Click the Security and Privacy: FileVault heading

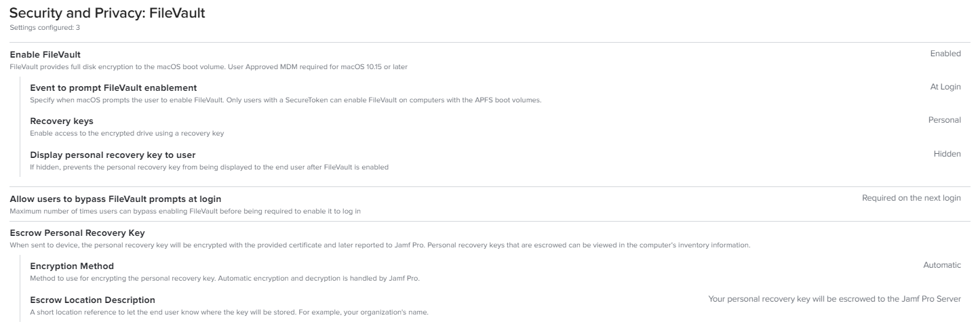(107, 13)
